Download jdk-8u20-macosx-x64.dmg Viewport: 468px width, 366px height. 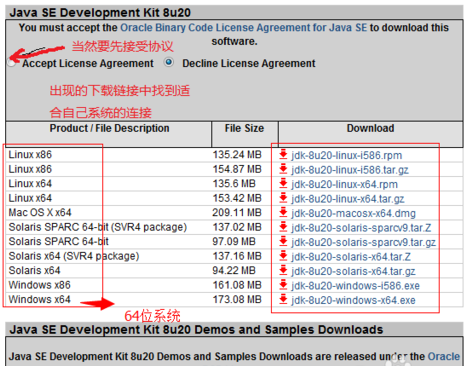pyautogui.click(x=353, y=213)
